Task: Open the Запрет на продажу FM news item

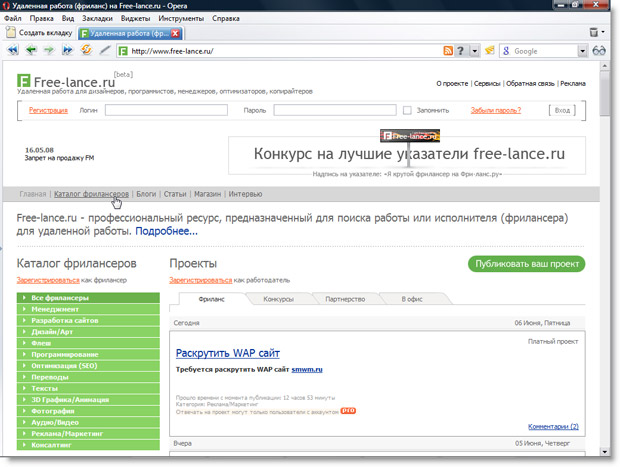Action: click(59, 158)
